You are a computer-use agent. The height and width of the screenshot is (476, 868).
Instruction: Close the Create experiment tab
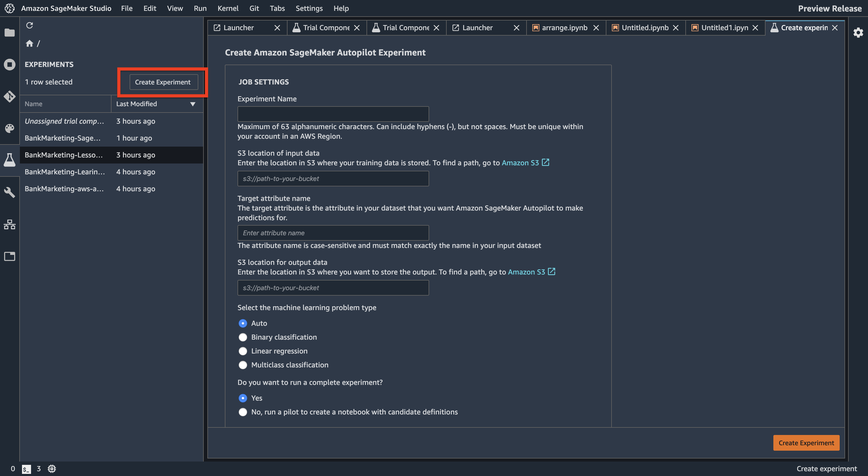(835, 28)
